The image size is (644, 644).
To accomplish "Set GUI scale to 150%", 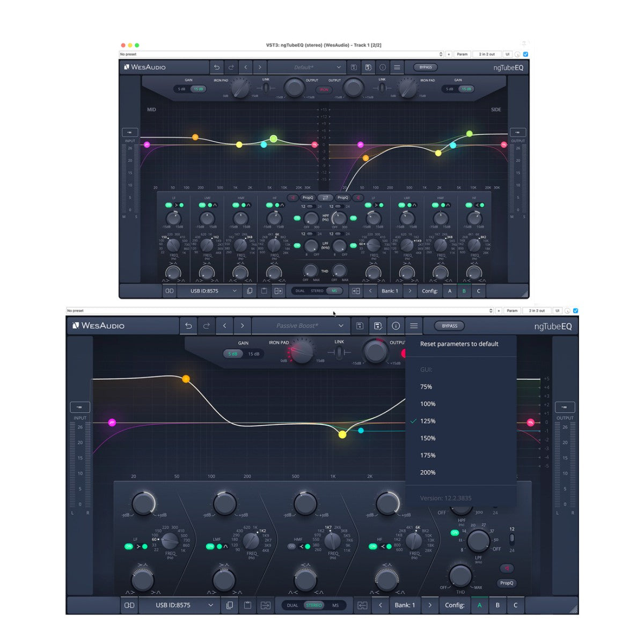I will (x=428, y=438).
